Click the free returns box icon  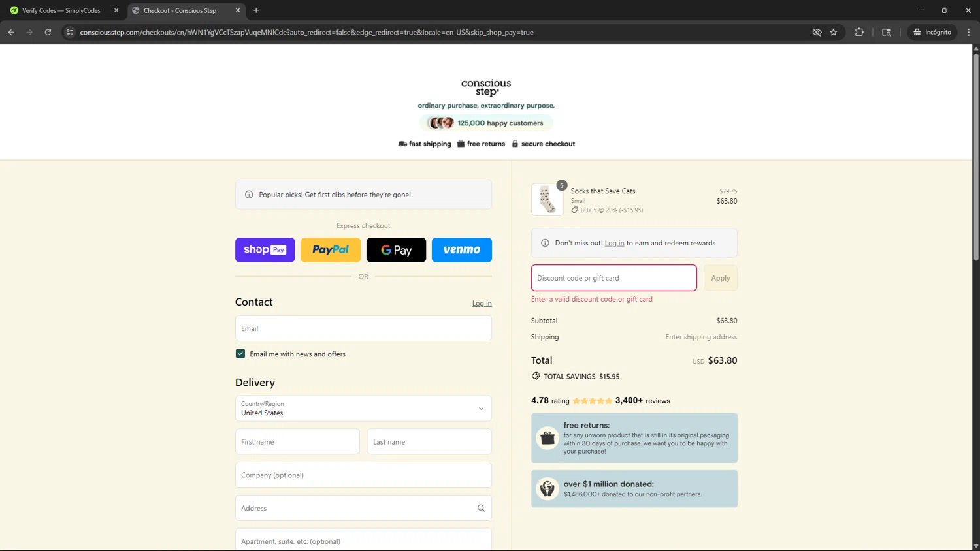click(x=461, y=144)
